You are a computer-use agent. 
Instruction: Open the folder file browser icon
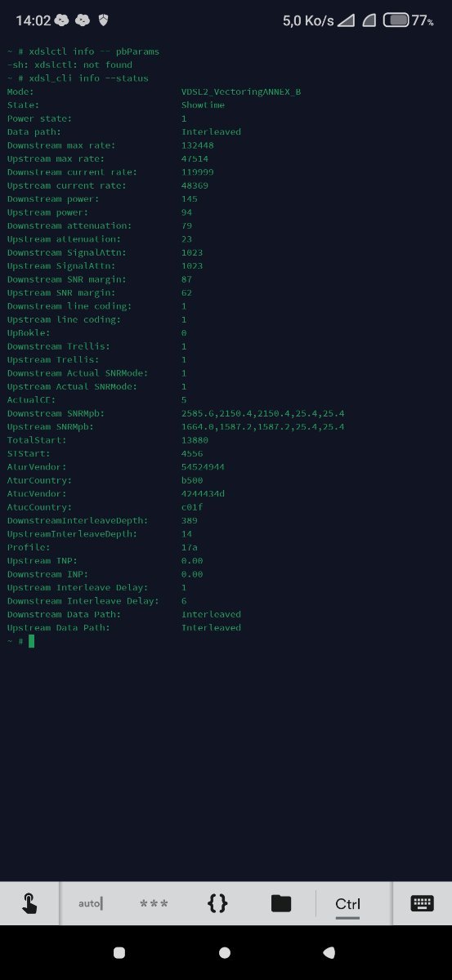point(281,903)
